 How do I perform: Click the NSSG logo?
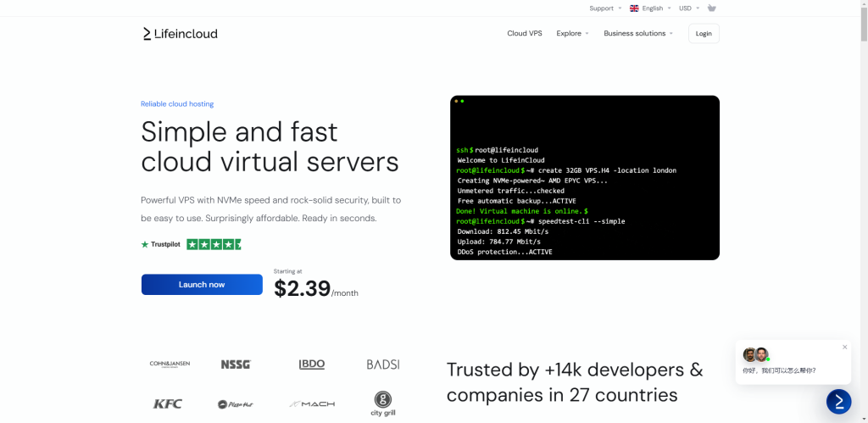pos(236,365)
